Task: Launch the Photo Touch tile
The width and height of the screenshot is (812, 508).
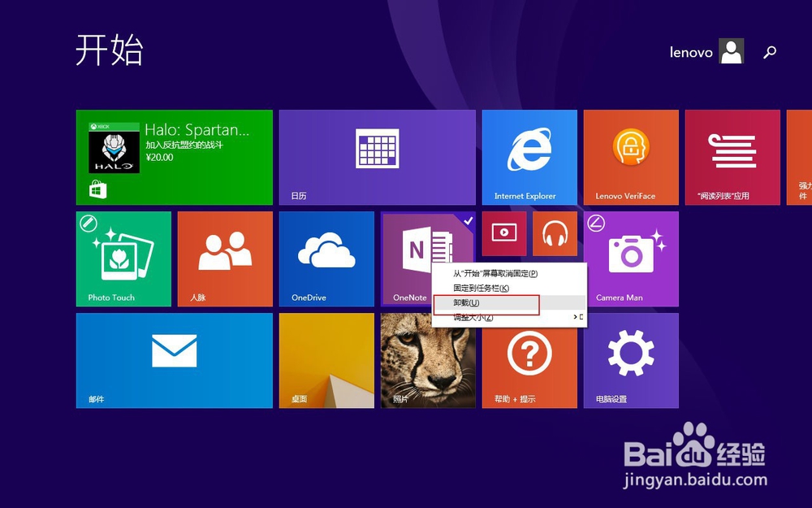Action: pyautogui.click(x=123, y=258)
